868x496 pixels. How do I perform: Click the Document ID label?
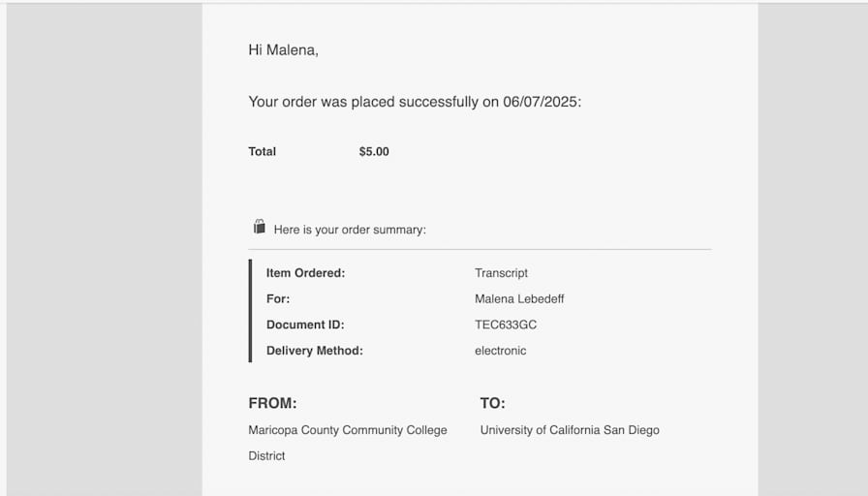305,325
